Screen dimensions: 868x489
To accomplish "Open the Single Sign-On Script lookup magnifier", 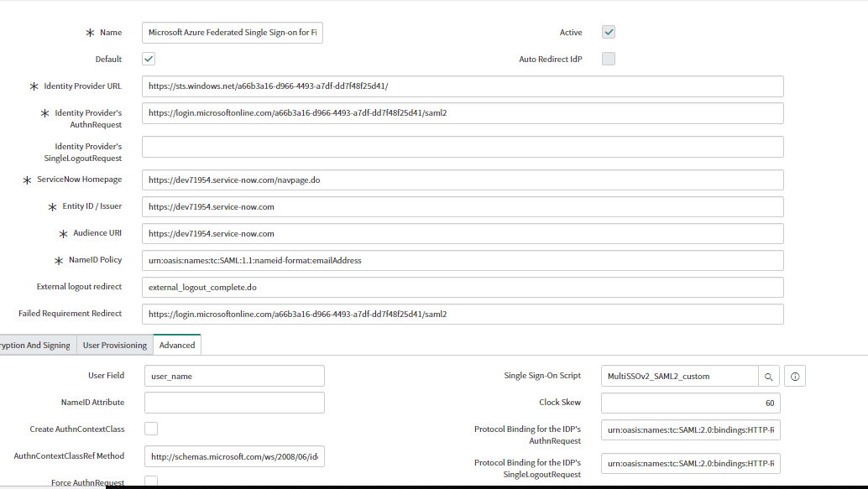I will coord(768,376).
